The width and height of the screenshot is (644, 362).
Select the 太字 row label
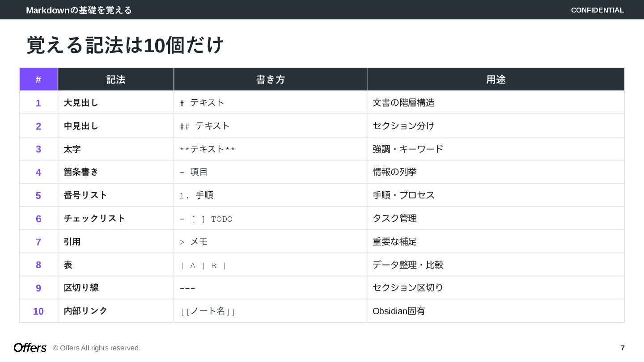(x=72, y=149)
